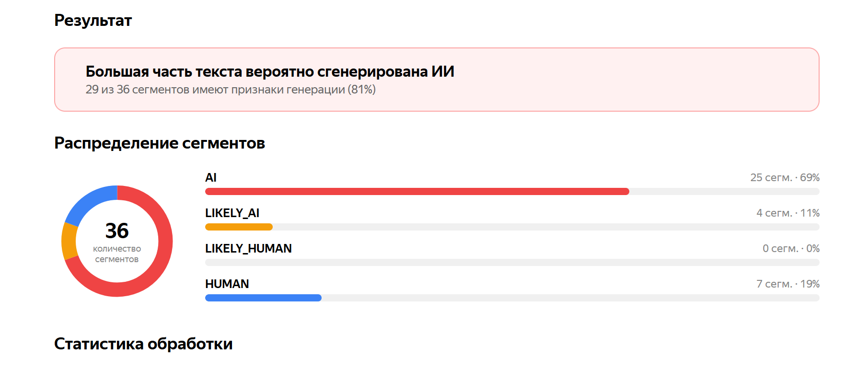Click the empty LIKELY_HUMAN bar track

512,263
